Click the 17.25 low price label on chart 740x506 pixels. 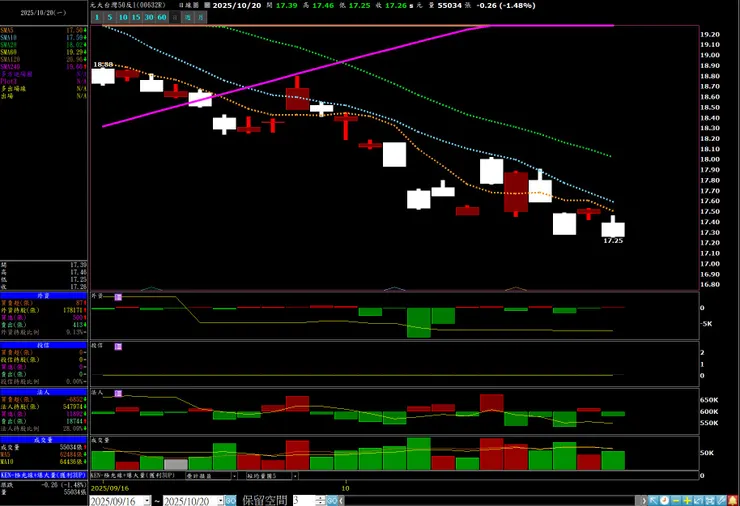click(613, 241)
